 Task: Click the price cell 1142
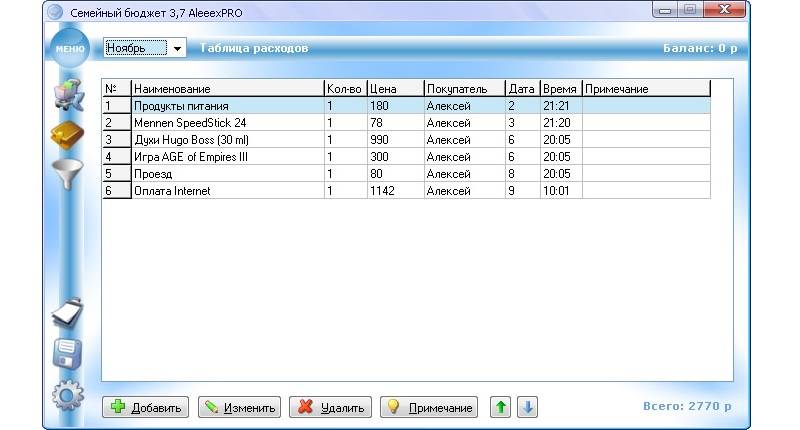pos(395,190)
